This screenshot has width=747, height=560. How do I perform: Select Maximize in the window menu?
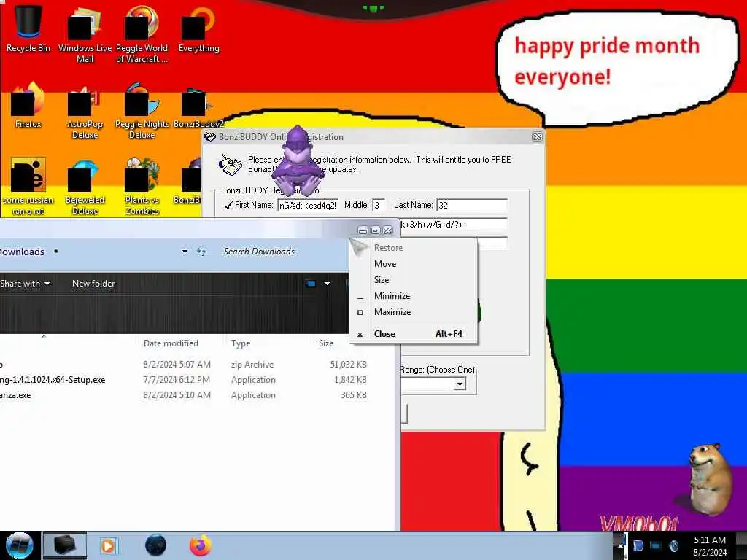click(414, 312)
